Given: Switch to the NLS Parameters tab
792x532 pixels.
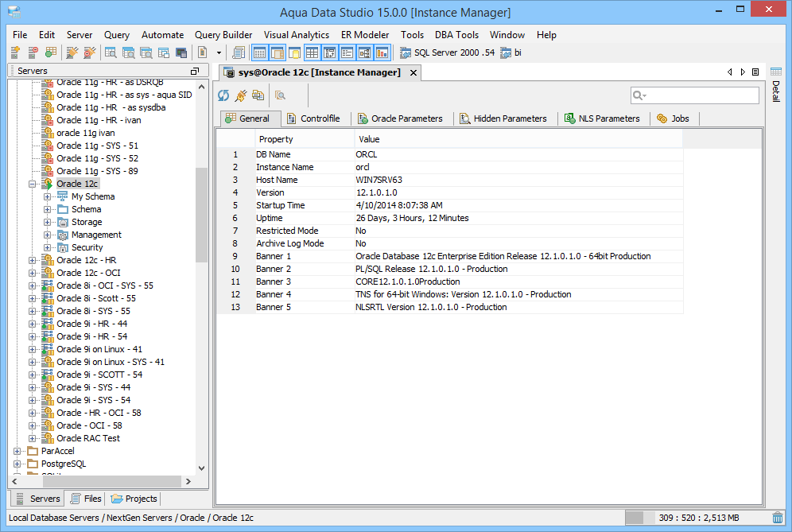Looking at the screenshot, I should [602, 118].
